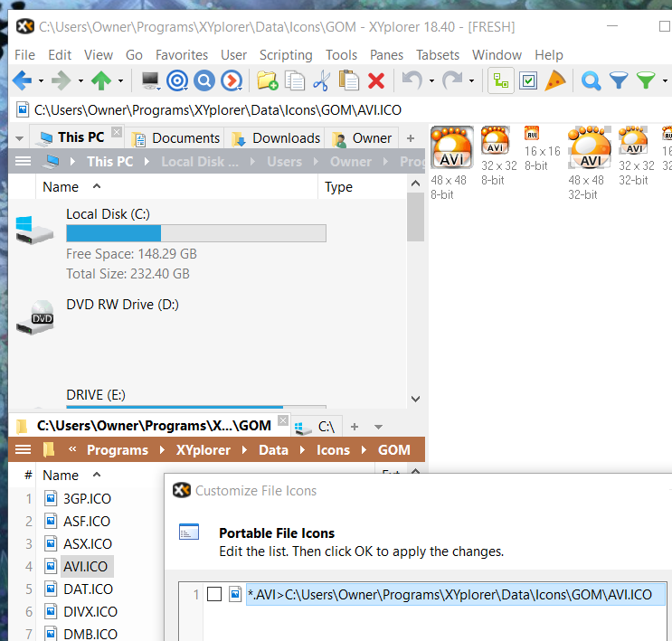Click Users in top breadcrumb bar

point(285,162)
